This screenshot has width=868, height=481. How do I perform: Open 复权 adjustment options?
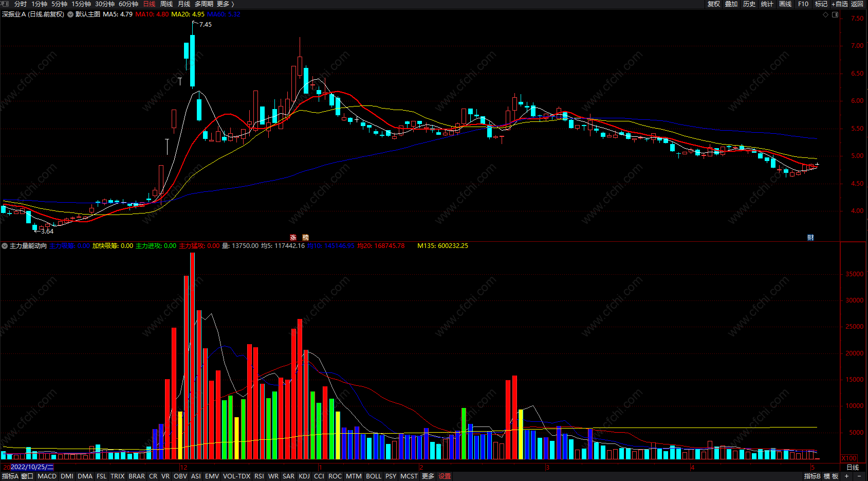pyautogui.click(x=714, y=4)
